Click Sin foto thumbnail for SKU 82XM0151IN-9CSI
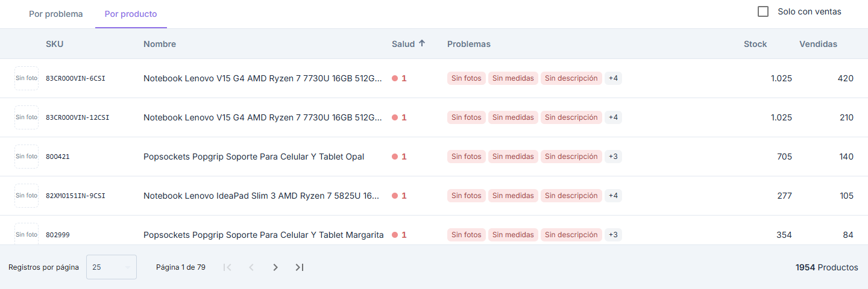 [27, 196]
